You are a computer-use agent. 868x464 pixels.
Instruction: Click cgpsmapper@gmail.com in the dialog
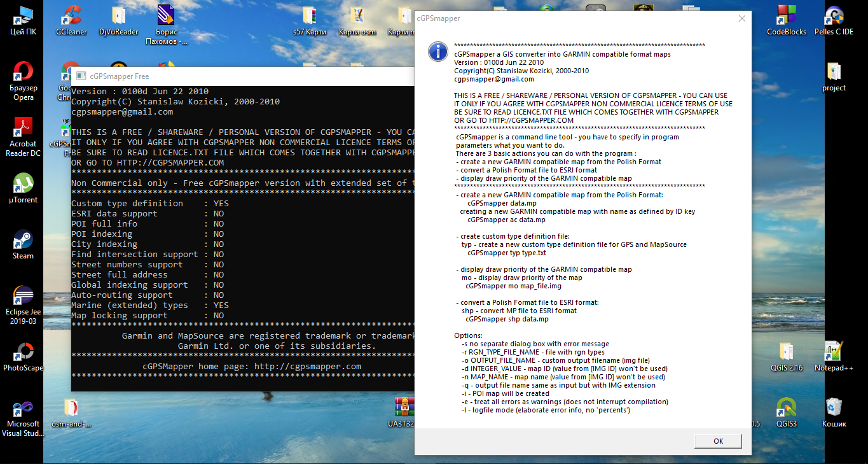(x=494, y=80)
